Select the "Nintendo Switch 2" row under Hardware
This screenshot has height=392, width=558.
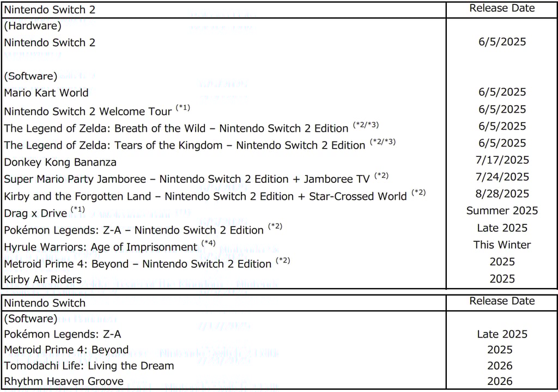(x=50, y=42)
